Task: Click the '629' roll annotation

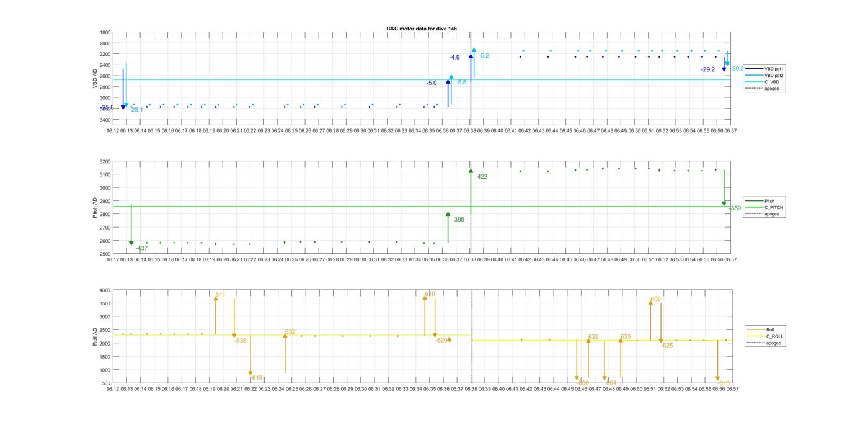Action: point(593,337)
